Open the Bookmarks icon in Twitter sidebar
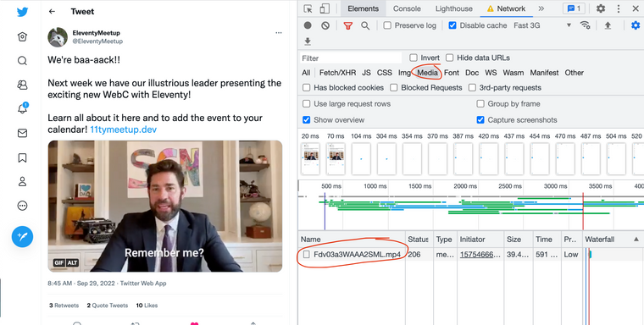644x325 pixels. tap(22, 158)
